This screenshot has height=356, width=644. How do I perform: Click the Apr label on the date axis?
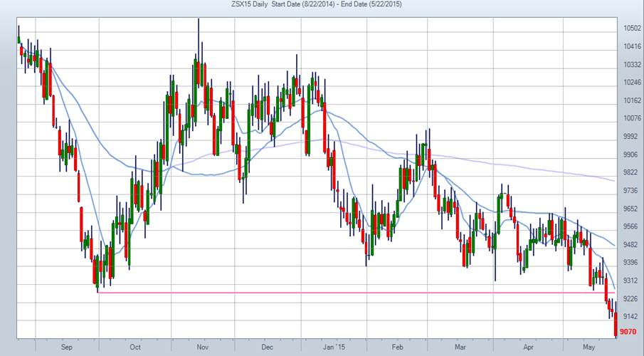click(x=528, y=347)
